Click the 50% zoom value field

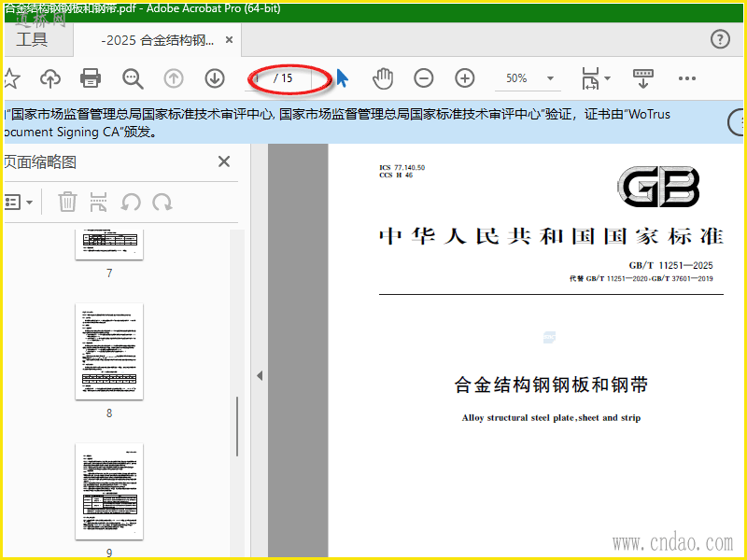click(517, 78)
